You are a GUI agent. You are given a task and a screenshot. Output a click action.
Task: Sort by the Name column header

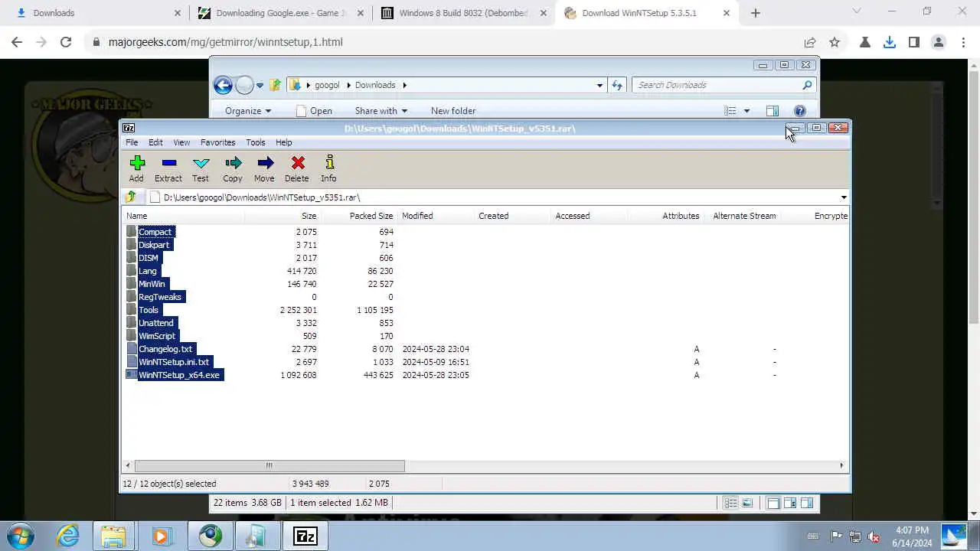coord(184,216)
